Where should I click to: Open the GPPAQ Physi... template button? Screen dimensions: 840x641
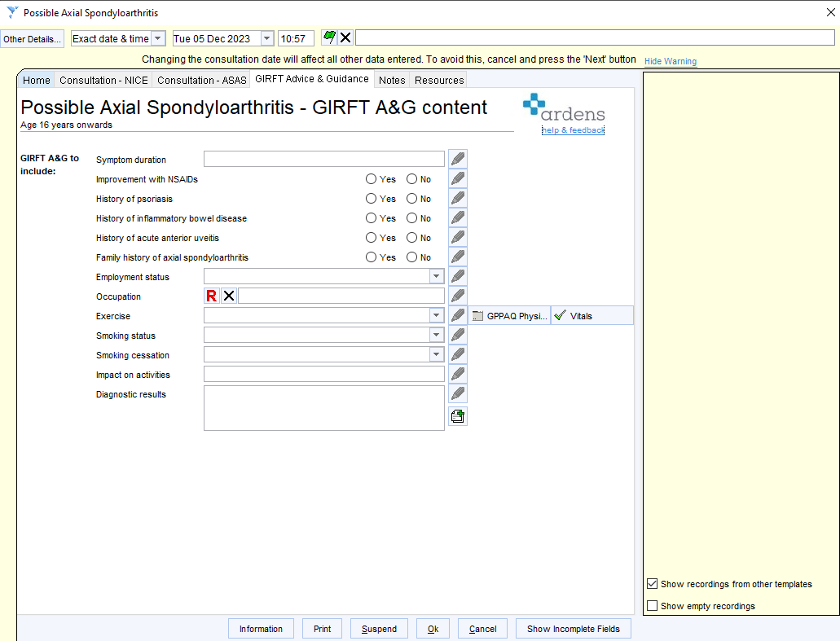click(509, 315)
